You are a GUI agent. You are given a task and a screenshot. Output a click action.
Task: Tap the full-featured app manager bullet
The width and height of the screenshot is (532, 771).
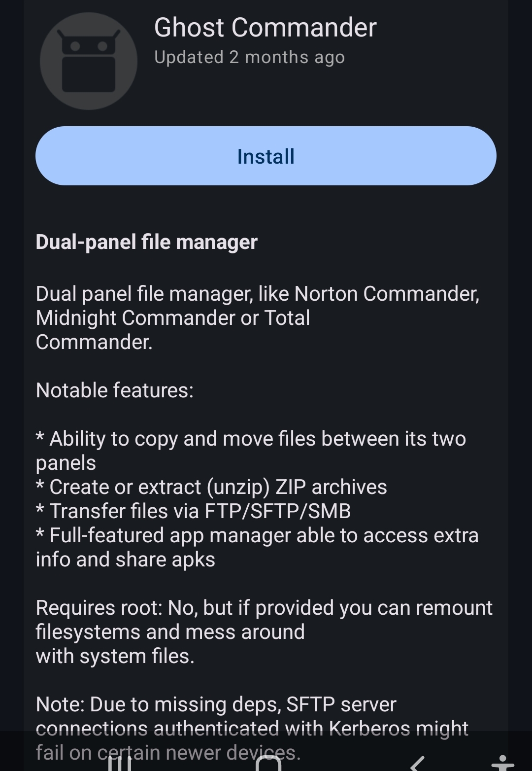(257, 547)
